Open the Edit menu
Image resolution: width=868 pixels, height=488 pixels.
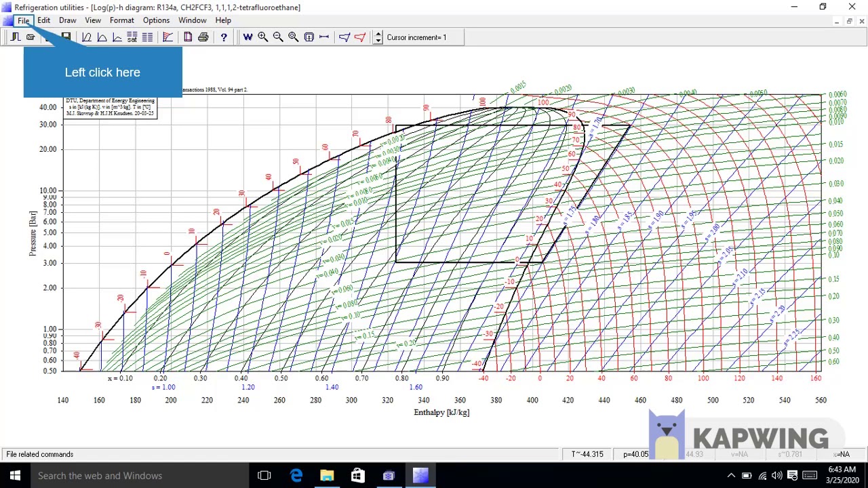(43, 20)
